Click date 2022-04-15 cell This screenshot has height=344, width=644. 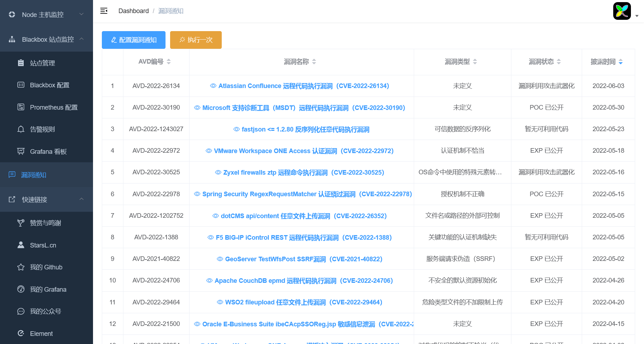608,324
